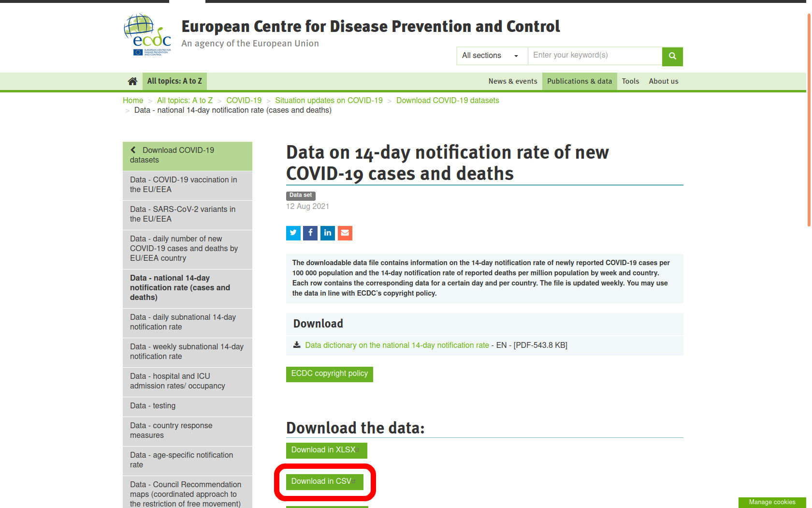Image resolution: width=812 pixels, height=508 pixels.
Task: Open Data - testing sidebar item
Action: click(x=188, y=406)
